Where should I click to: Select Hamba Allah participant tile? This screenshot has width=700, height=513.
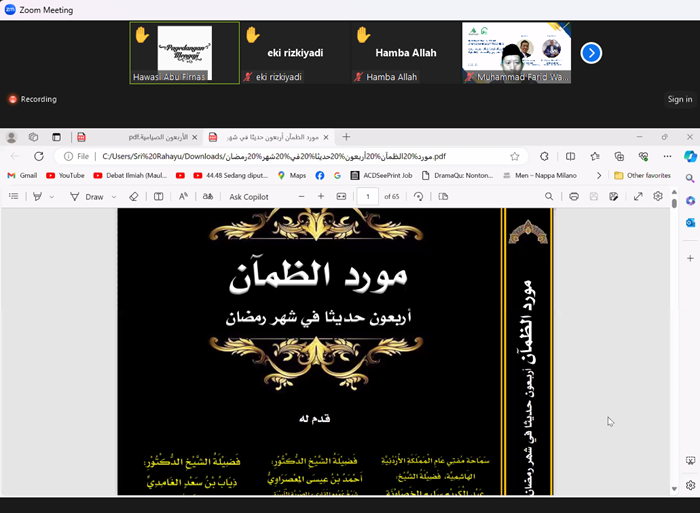point(406,53)
